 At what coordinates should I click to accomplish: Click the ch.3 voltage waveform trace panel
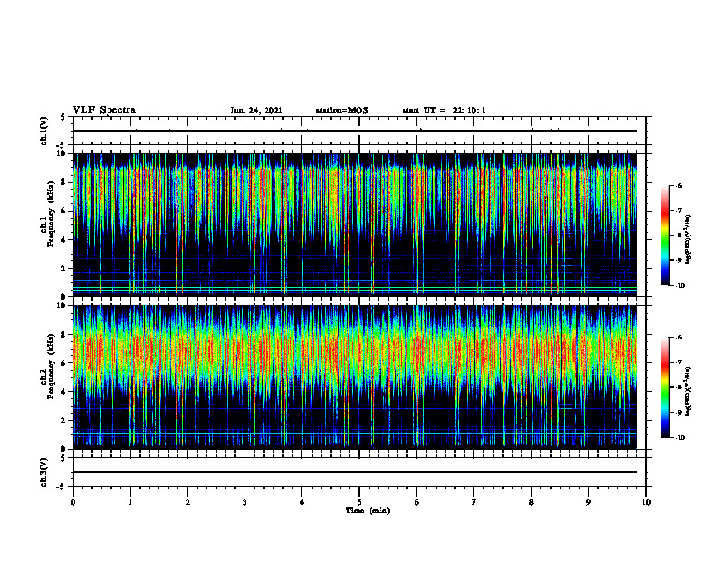[359, 472]
